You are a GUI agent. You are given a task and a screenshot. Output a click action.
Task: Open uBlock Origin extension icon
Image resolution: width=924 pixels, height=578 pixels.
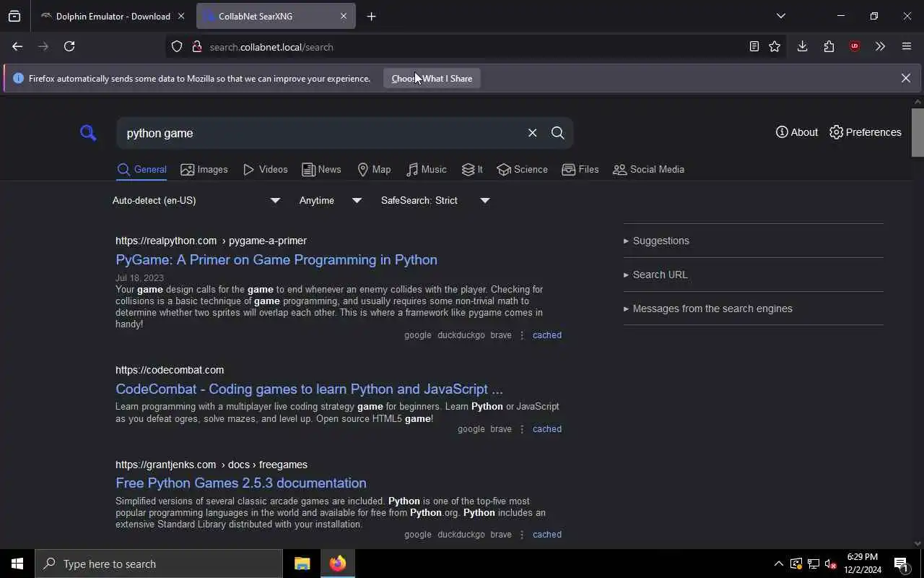pos(855,46)
